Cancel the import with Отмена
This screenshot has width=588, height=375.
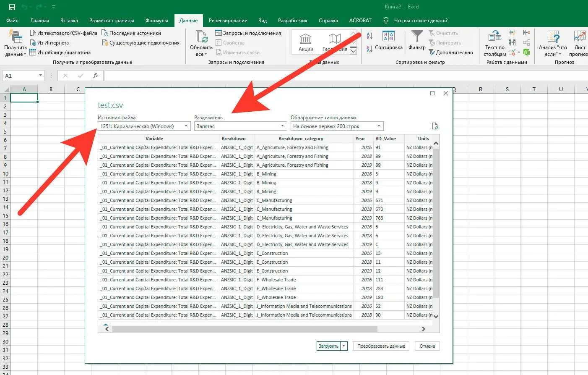click(x=427, y=346)
